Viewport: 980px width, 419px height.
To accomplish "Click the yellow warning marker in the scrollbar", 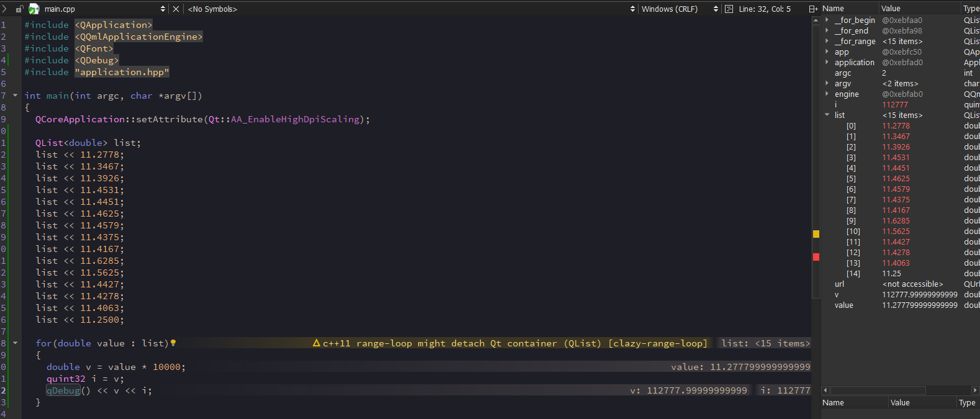I will tap(816, 234).
